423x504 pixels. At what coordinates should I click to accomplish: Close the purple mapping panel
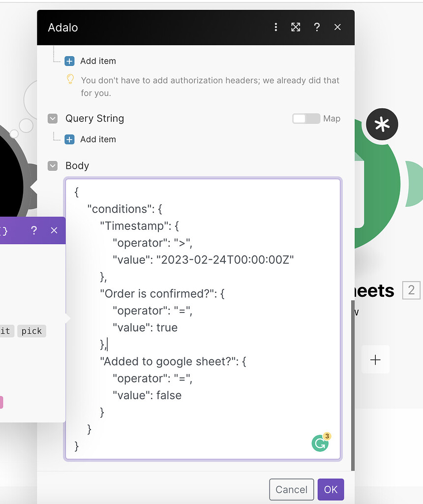[x=54, y=230]
